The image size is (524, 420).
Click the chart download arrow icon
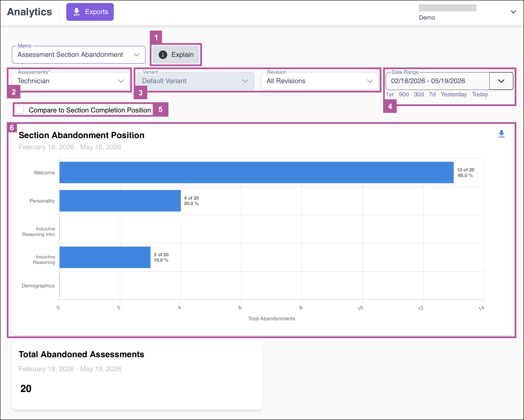[501, 134]
